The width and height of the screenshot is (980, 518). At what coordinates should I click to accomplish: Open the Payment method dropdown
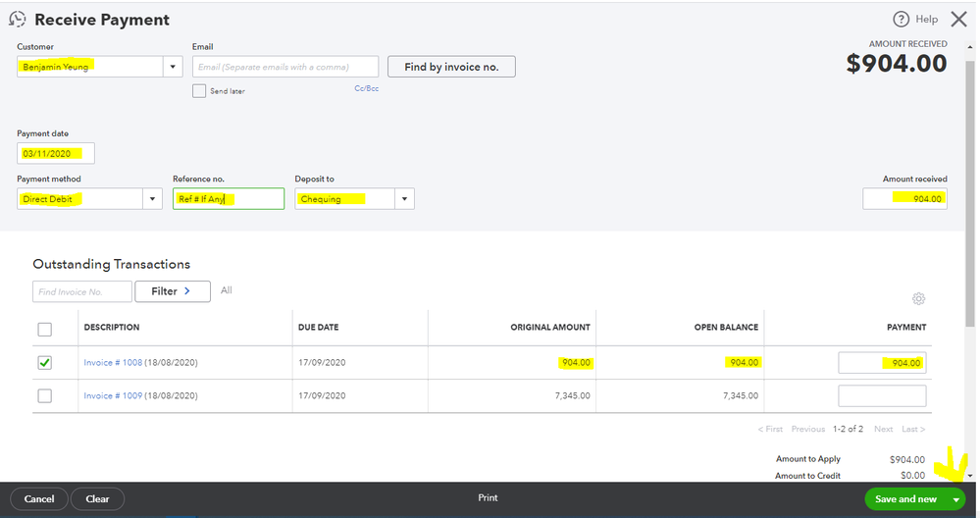coord(152,199)
